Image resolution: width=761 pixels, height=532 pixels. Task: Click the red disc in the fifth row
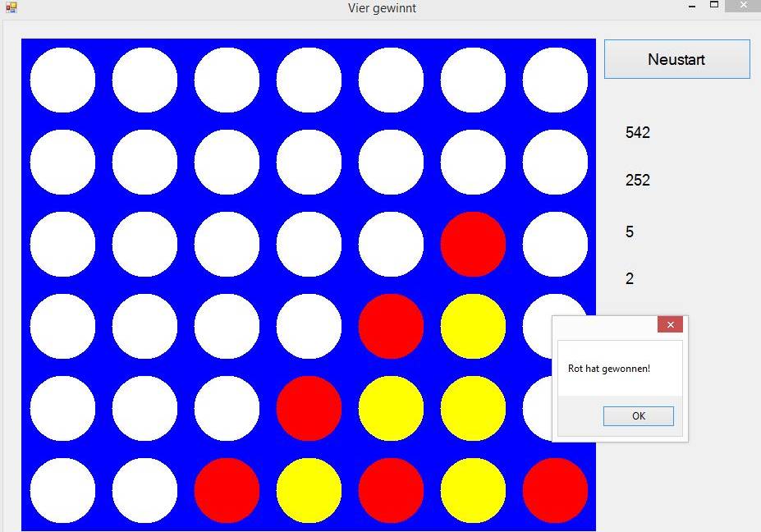click(309, 408)
